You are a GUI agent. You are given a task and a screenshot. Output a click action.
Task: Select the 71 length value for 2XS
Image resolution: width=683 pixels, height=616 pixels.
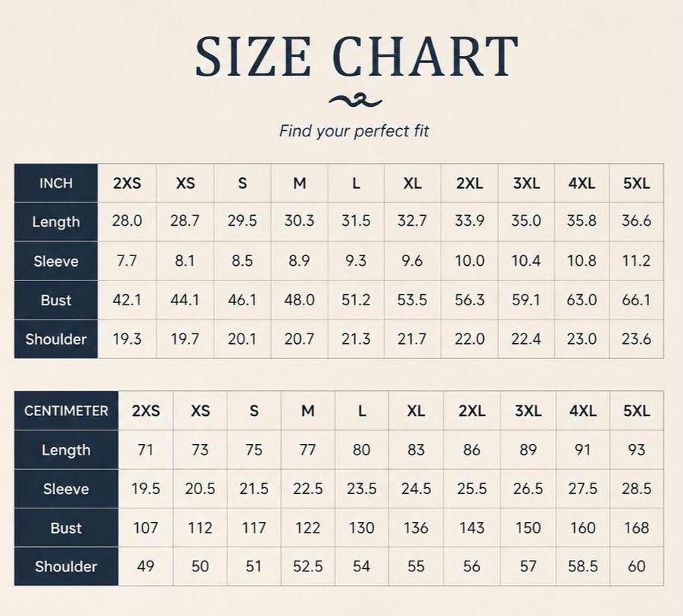pos(145,449)
